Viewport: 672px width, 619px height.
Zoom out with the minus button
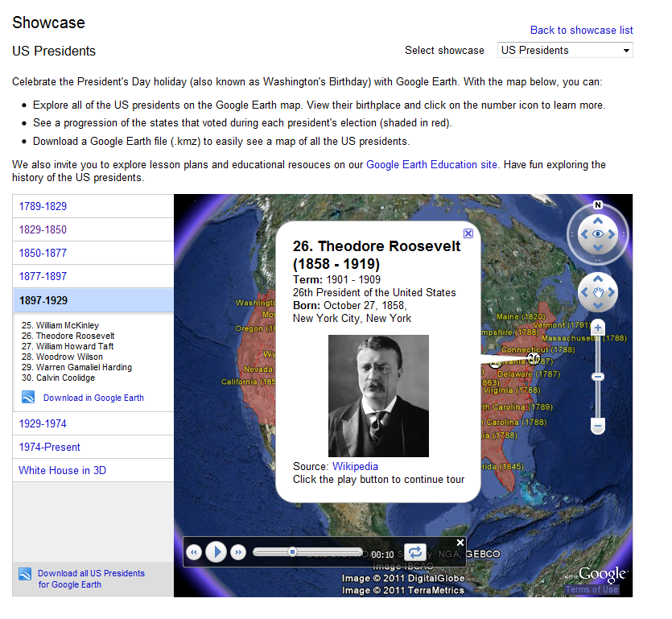[x=598, y=426]
